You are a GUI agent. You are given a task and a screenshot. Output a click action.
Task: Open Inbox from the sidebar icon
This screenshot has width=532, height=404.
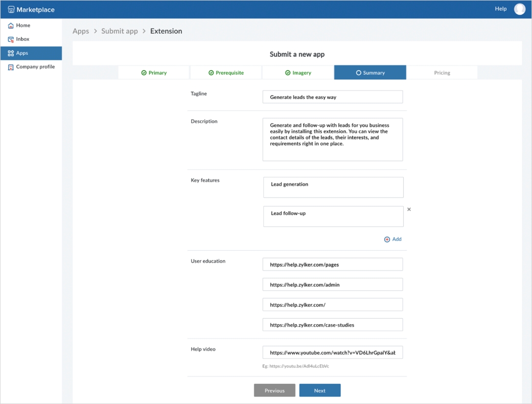click(11, 39)
